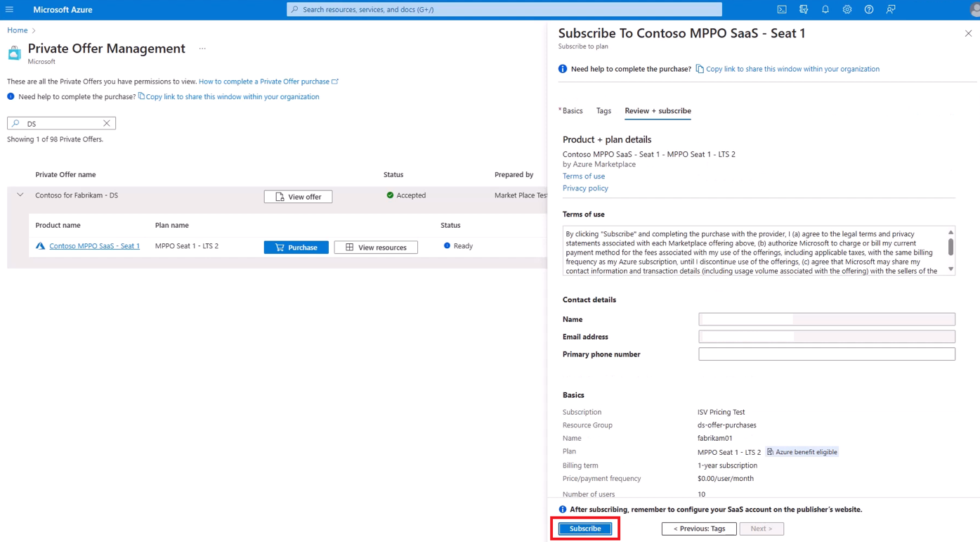Click the View offer button
980x542 pixels.
tap(298, 197)
